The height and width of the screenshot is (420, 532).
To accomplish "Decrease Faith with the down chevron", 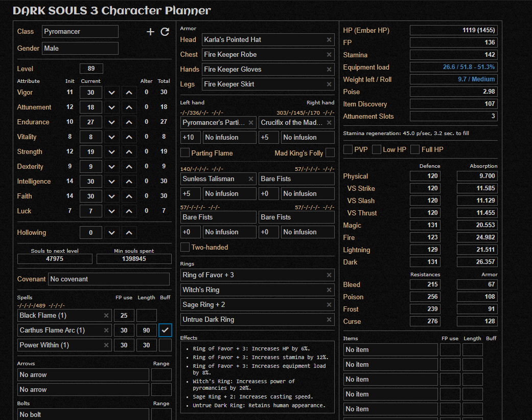I will click(111, 196).
